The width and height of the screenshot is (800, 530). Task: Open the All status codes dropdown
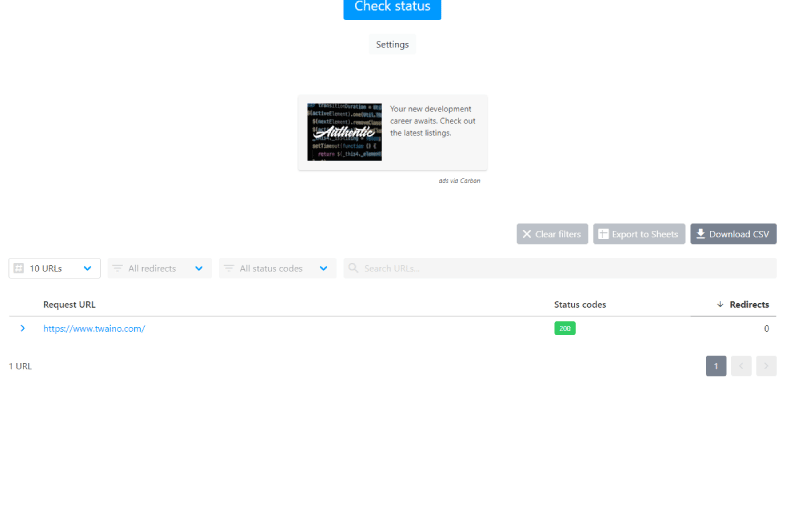[278, 268]
